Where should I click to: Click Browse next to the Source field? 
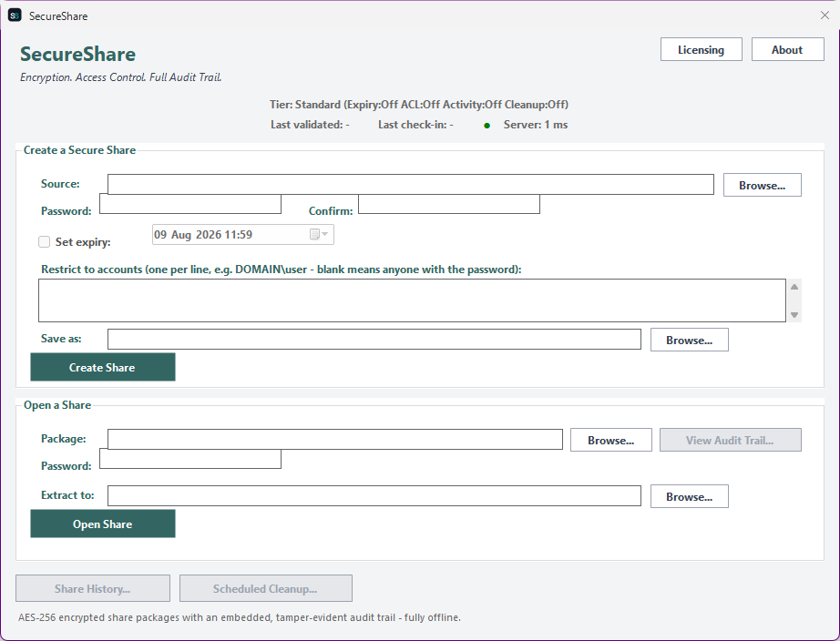tap(763, 185)
